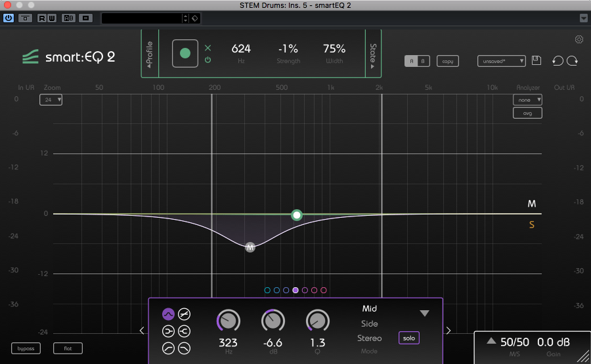
Task: Go to previous band with left chevron
Action: pos(142,331)
